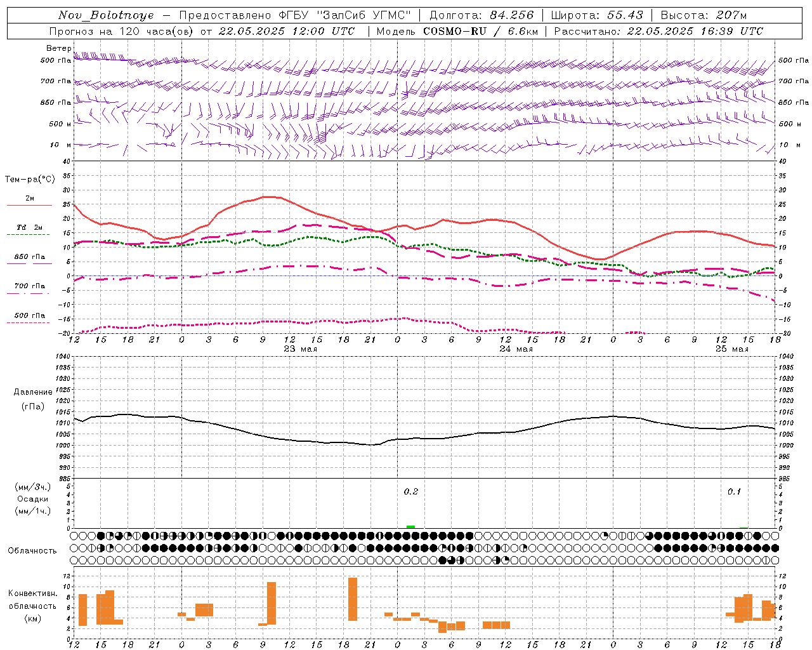Viewport: 812px width, 650px height.
Task: Select the text Предоставлено ФГБУ "ЗапСиб УГМС"
Action: pyautogui.click(x=295, y=15)
